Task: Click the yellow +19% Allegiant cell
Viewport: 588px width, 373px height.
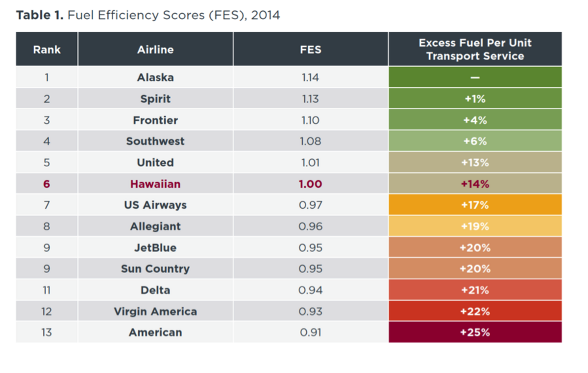Action: 475,226
